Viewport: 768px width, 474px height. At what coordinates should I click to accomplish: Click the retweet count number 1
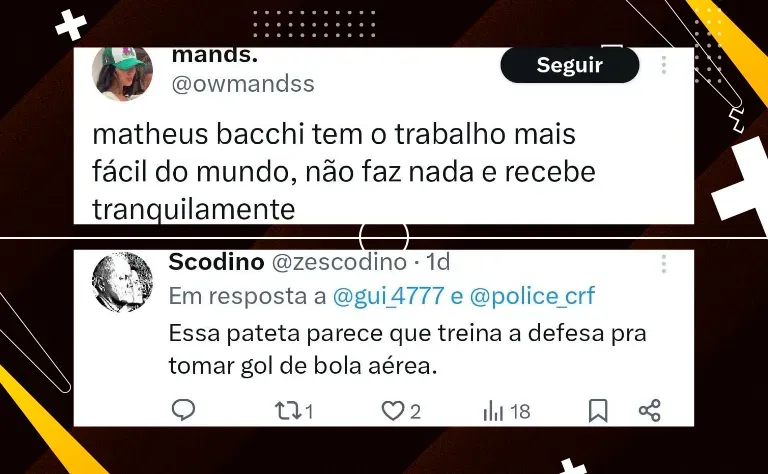point(309,411)
